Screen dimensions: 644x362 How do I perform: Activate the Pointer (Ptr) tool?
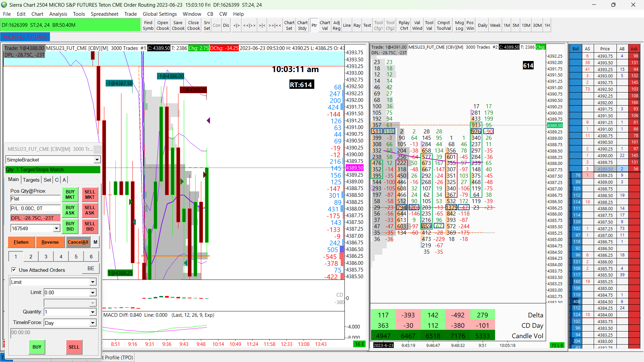click(x=314, y=25)
